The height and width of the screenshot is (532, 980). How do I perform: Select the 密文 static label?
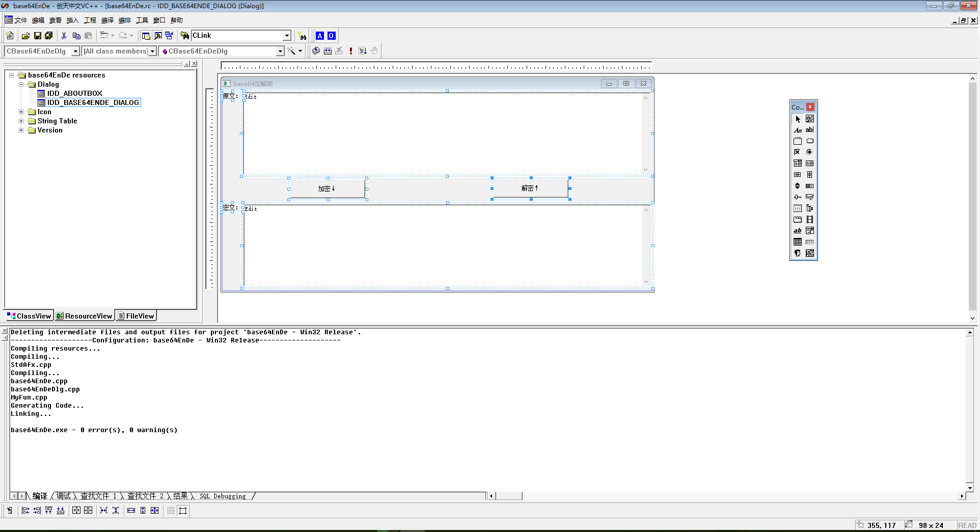(230, 207)
